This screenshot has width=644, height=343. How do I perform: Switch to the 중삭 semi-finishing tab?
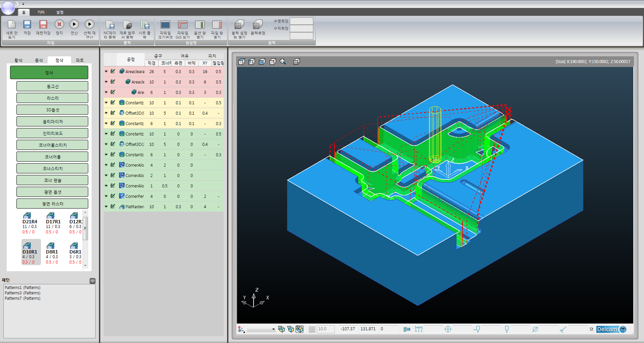tap(39, 60)
